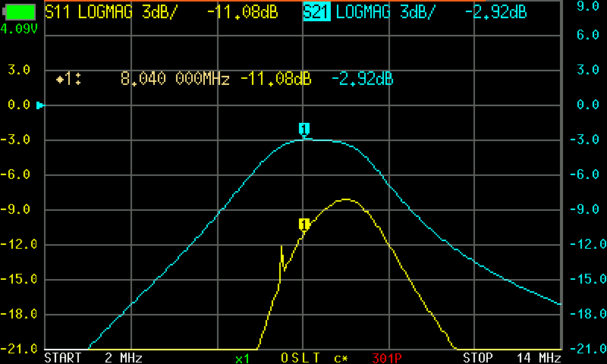Click the cyan 6.0 right scale label

pyautogui.click(x=588, y=35)
